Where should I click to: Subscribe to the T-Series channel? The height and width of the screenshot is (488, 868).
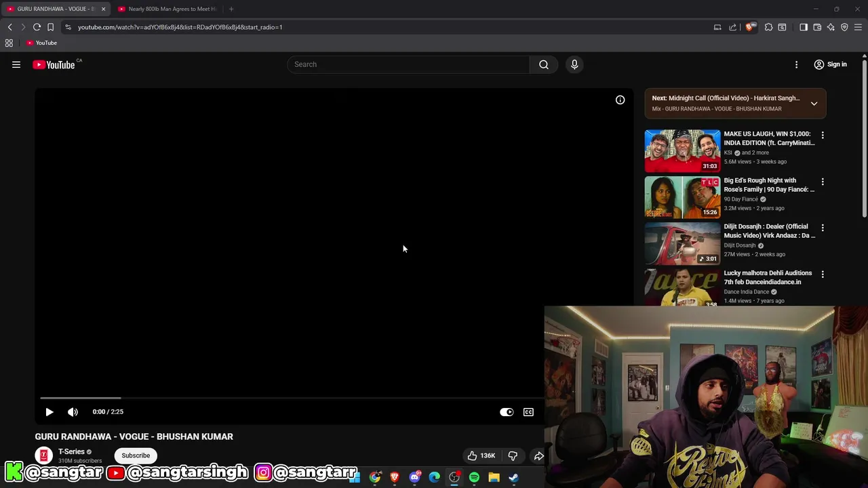tap(136, 455)
